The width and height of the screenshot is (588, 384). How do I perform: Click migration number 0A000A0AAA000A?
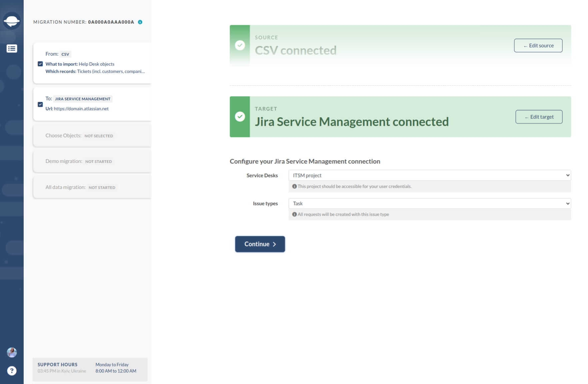(x=111, y=22)
